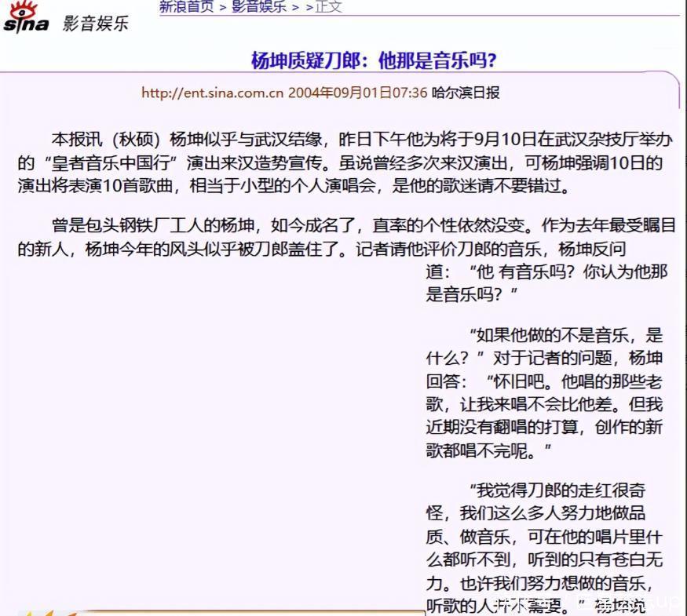Click the line 歌，让我来唱不会比他差。但我

(544, 405)
